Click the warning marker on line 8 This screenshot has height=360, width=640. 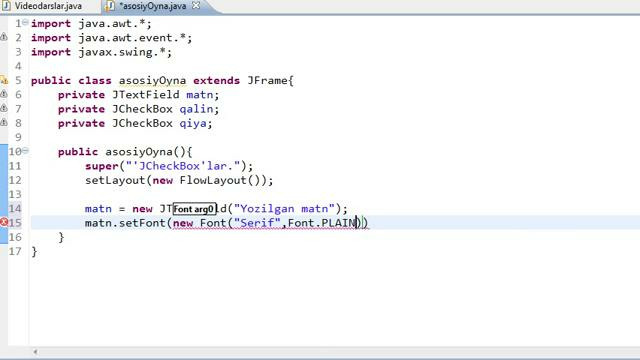click(x=4, y=122)
